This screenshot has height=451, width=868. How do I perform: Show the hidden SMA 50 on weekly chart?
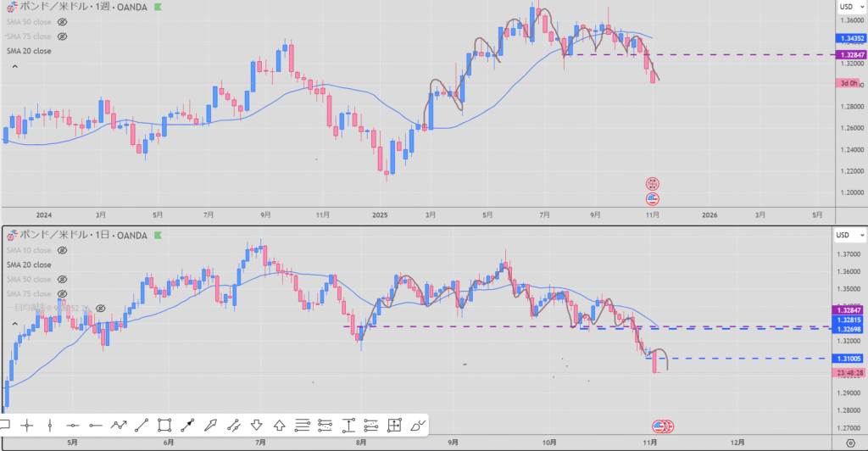point(62,22)
